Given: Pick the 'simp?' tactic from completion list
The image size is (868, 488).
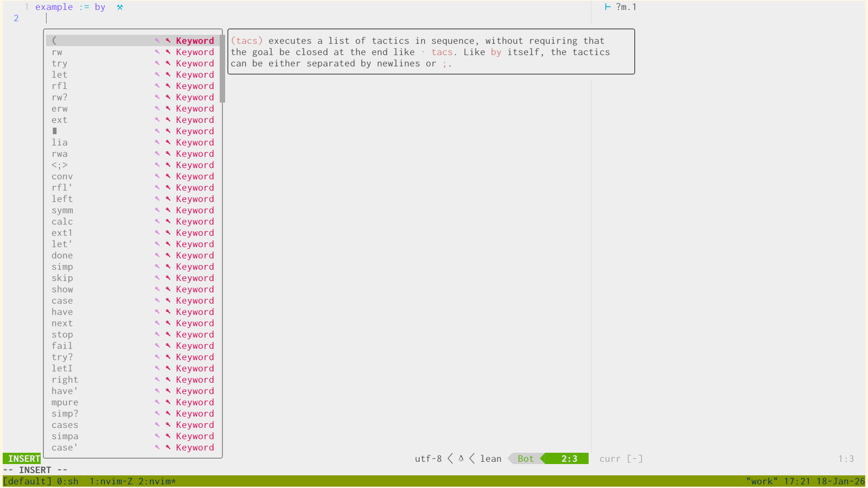Looking at the screenshot, I should click(65, 413).
